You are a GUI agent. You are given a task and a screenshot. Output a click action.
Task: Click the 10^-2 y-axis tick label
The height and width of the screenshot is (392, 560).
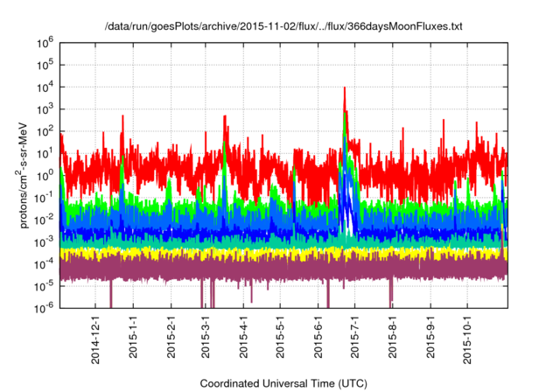click(x=44, y=220)
